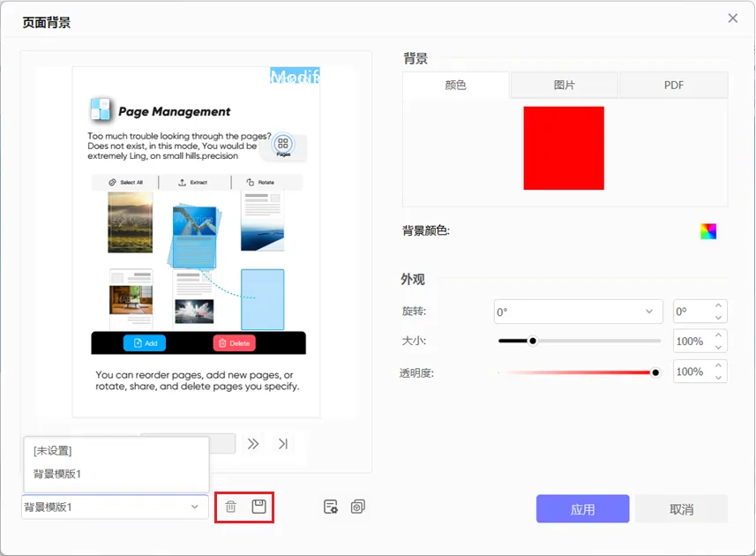
Task: Switch to the PDF tab
Action: (674, 86)
